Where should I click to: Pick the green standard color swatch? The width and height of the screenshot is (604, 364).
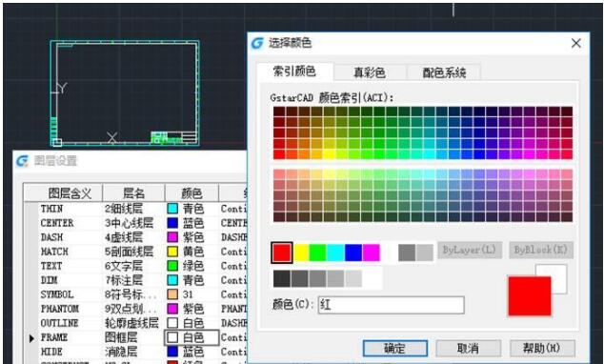pos(318,253)
